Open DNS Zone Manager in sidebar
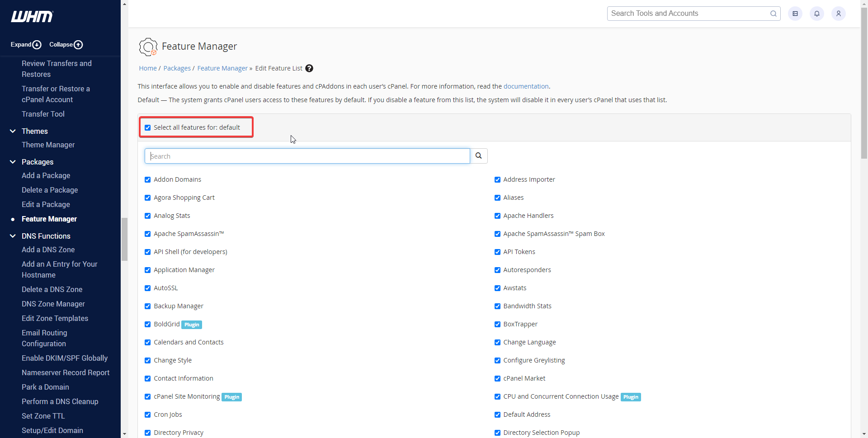 point(53,304)
